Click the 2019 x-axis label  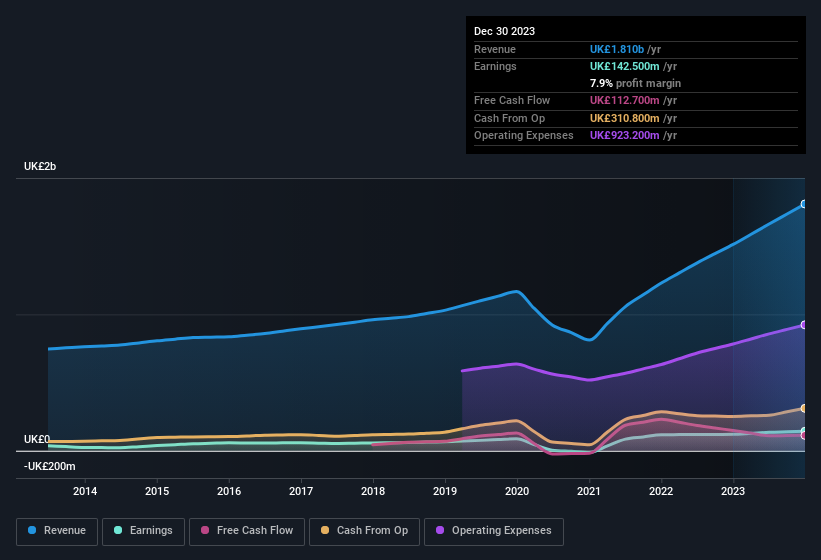coord(445,491)
